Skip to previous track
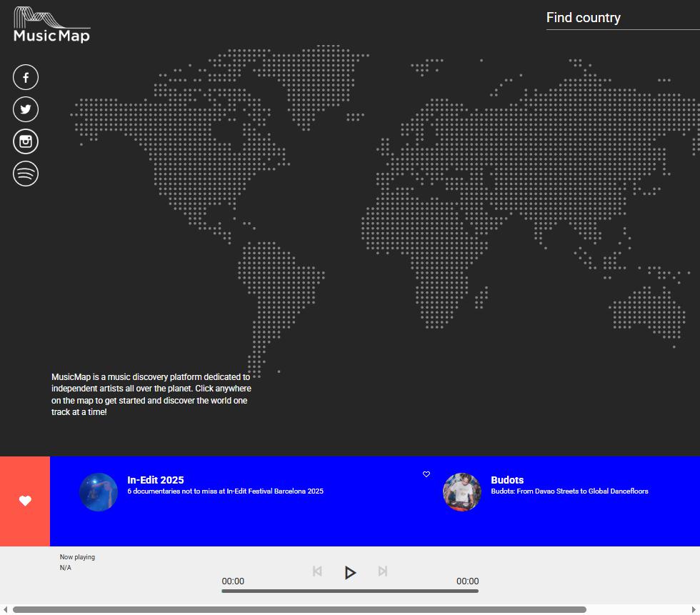The image size is (700, 615). [x=317, y=571]
